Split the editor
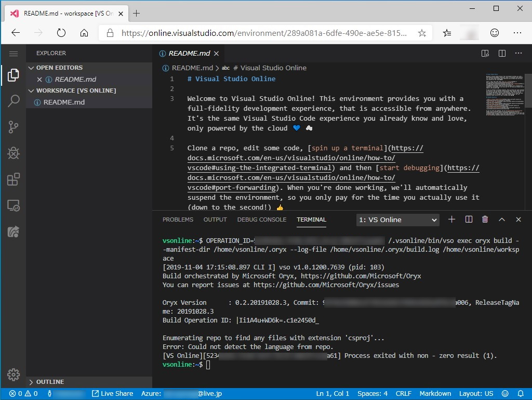Image resolution: width=532 pixels, height=400 pixels. pyautogui.click(x=501, y=53)
